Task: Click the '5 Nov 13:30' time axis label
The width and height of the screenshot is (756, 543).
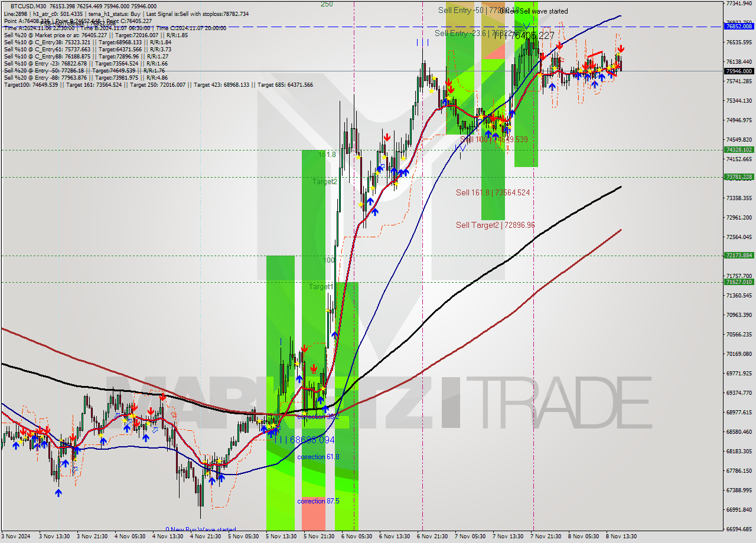Action: pyautogui.click(x=281, y=537)
